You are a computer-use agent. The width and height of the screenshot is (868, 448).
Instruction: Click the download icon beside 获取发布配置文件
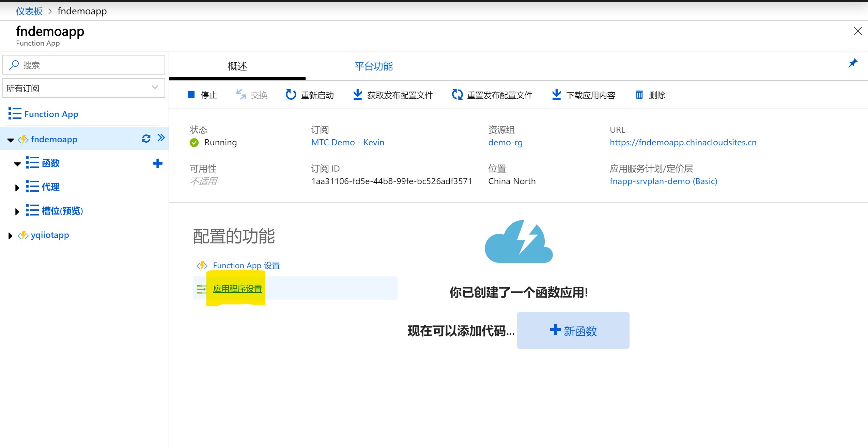click(x=358, y=94)
